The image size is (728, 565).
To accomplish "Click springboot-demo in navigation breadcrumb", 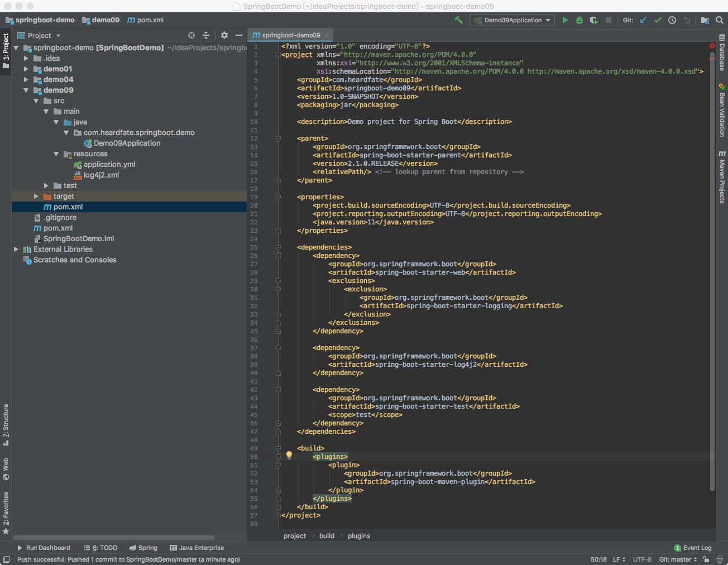I will [x=40, y=20].
